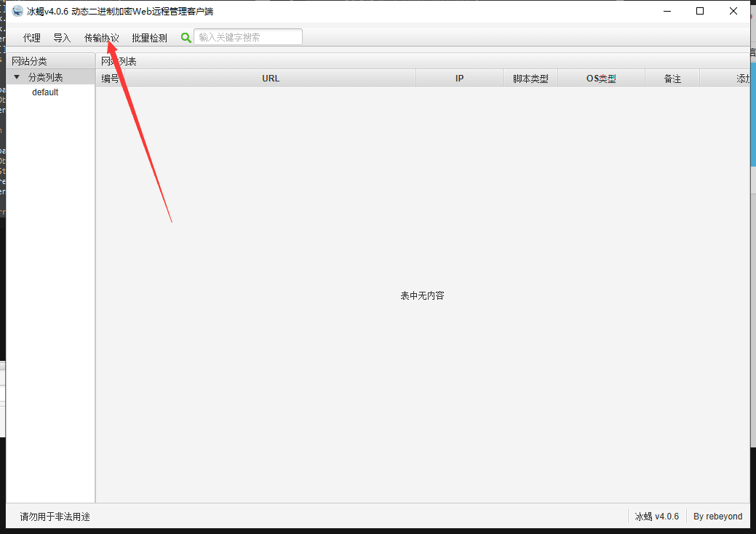
Task: Sort by the 编号 column header
Action: click(x=110, y=79)
